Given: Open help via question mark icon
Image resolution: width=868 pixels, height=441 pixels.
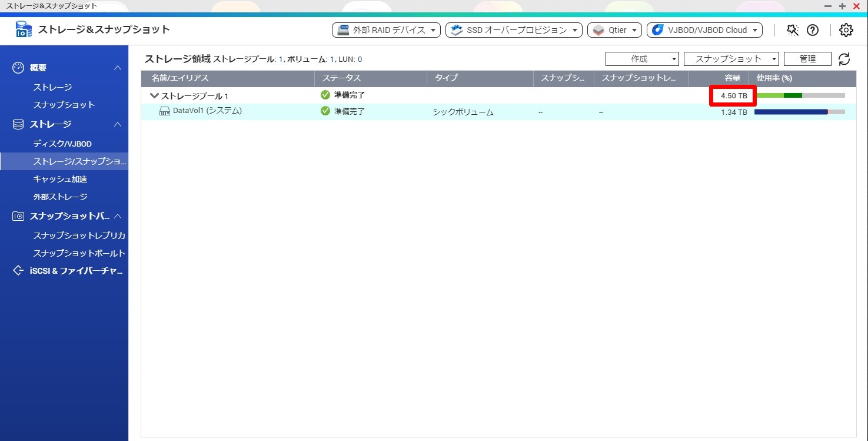Looking at the screenshot, I should 813,30.
